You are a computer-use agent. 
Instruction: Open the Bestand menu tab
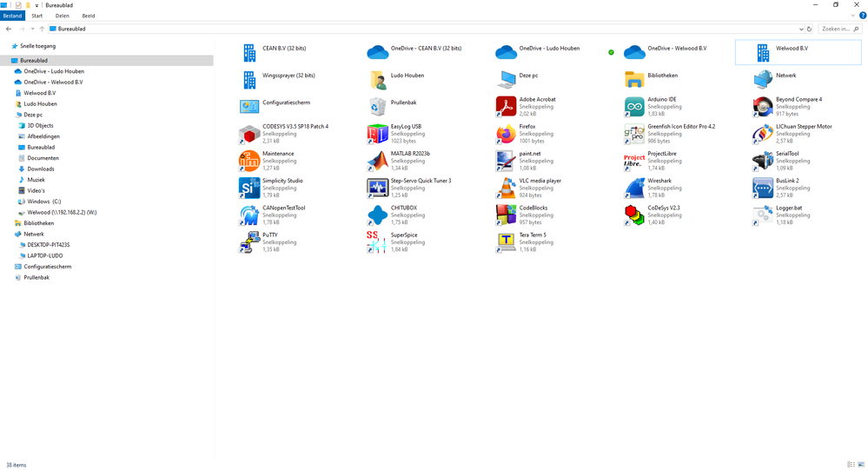point(12,16)
